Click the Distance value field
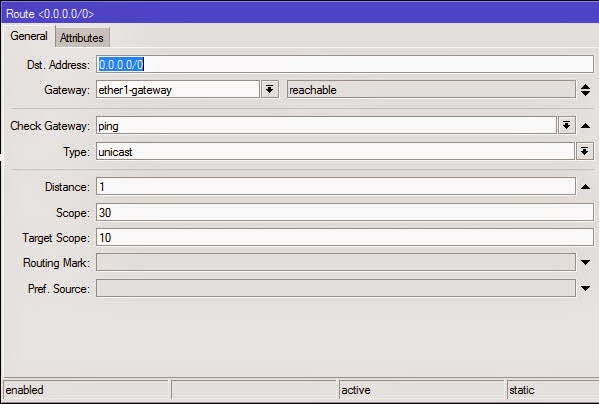599x404 pixels. [x=335, y=186]
